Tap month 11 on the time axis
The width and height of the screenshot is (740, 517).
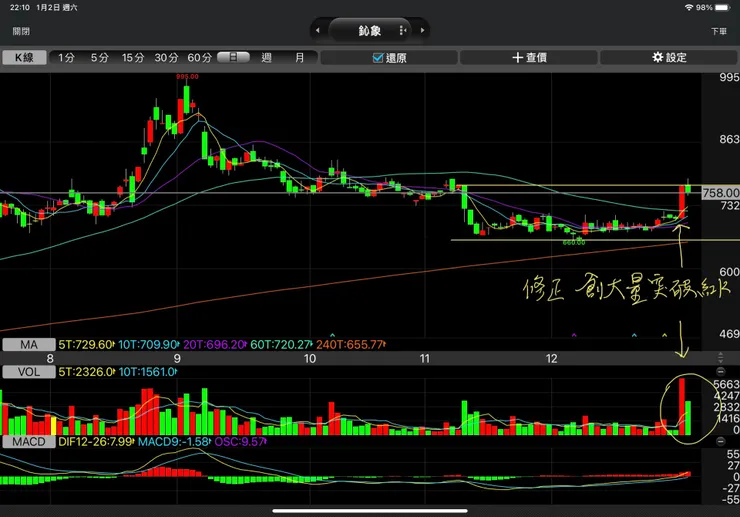pos(425,358)
